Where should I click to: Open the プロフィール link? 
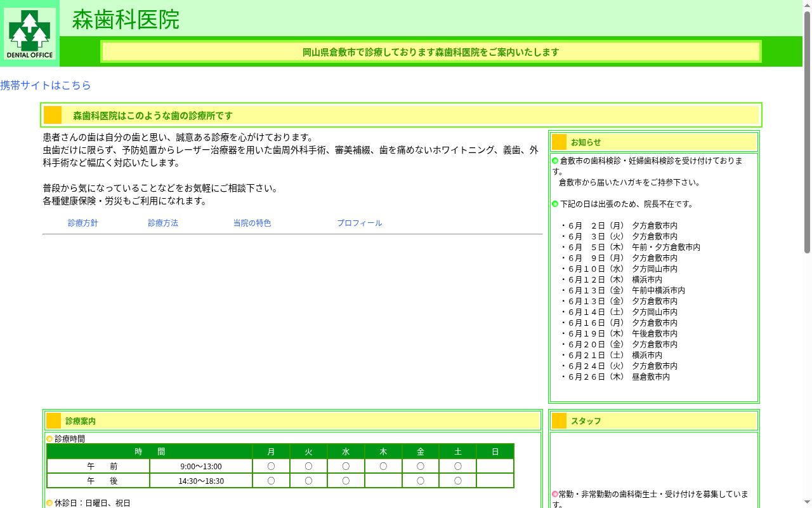pos(360,223)
